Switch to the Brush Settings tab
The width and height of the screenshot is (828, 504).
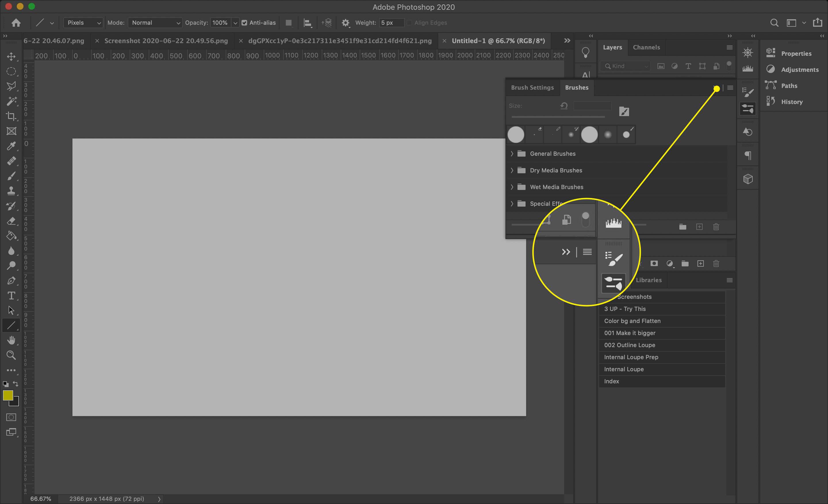(x=532, y=88)
